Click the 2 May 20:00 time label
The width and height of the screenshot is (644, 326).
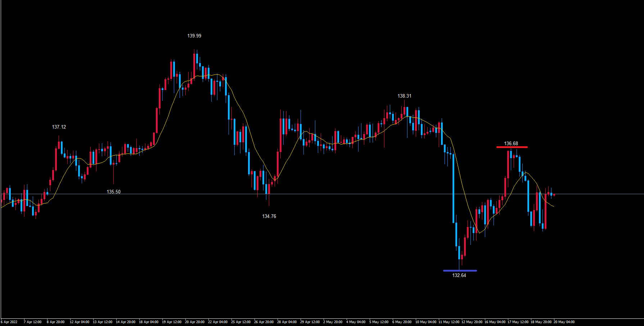coord(333,322)
